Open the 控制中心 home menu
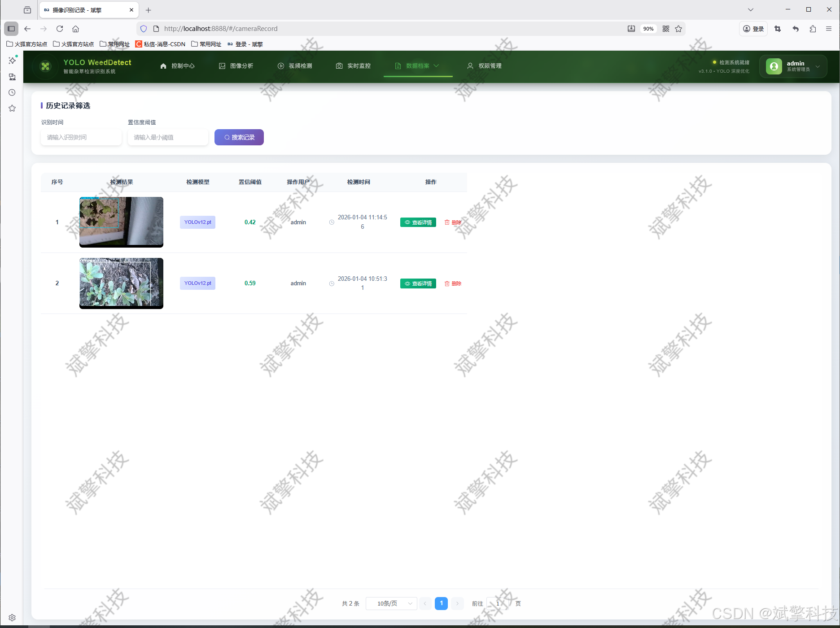This screenshot has width=840, height=628. 177,66
